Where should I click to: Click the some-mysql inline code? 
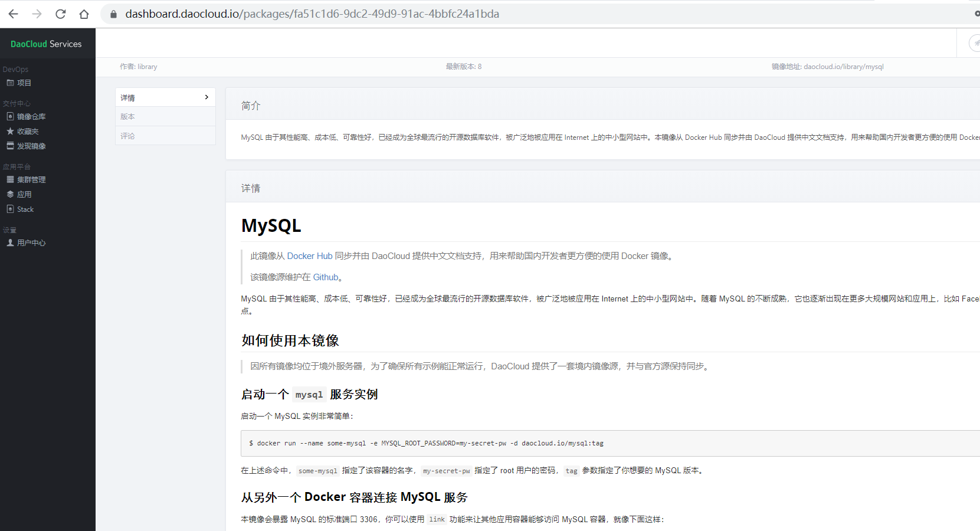(318, 471)
